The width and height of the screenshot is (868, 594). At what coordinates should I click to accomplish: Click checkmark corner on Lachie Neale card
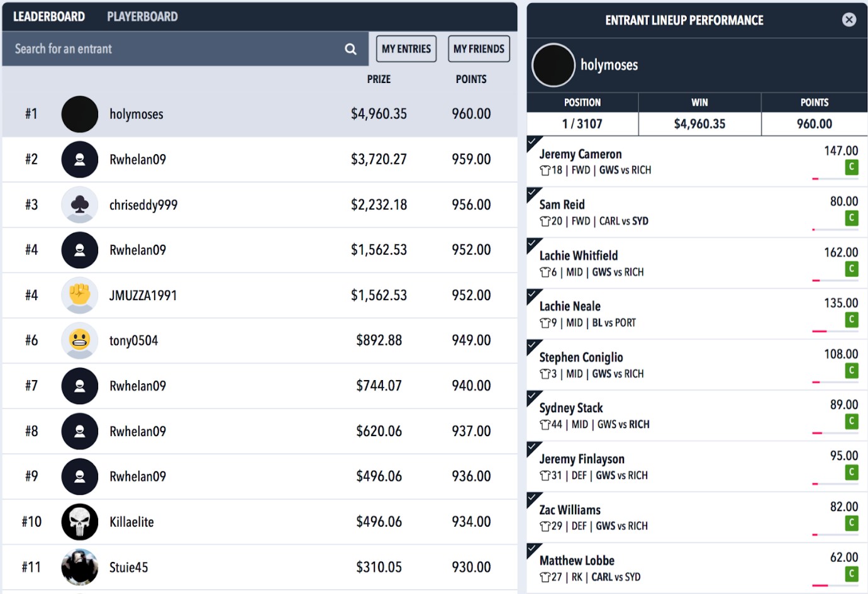[533, 295]
